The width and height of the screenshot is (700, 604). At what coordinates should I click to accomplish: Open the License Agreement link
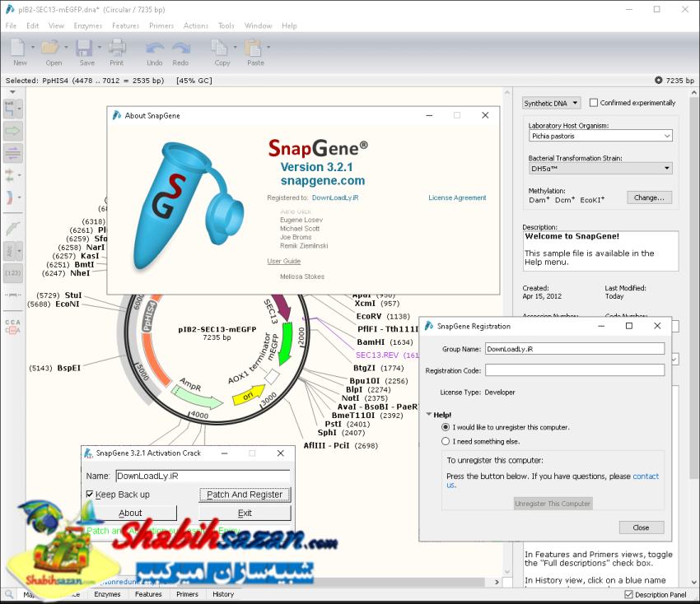click(x=457, y=197)
